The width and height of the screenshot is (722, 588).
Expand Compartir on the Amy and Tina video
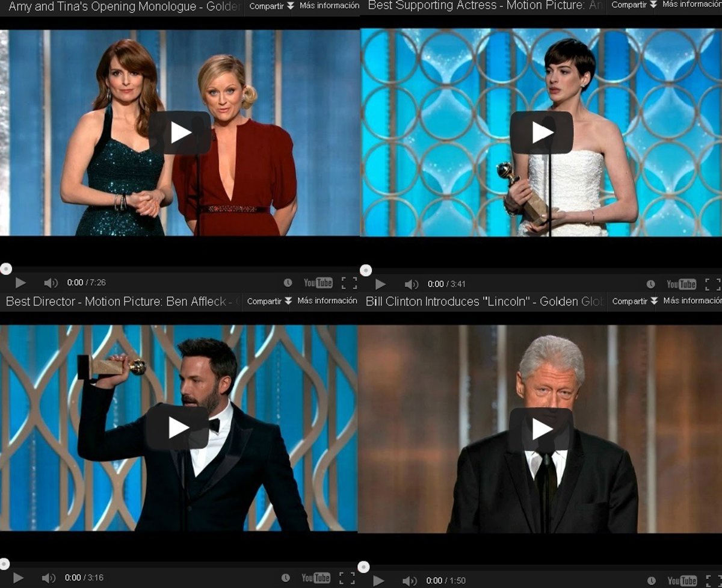271,6
